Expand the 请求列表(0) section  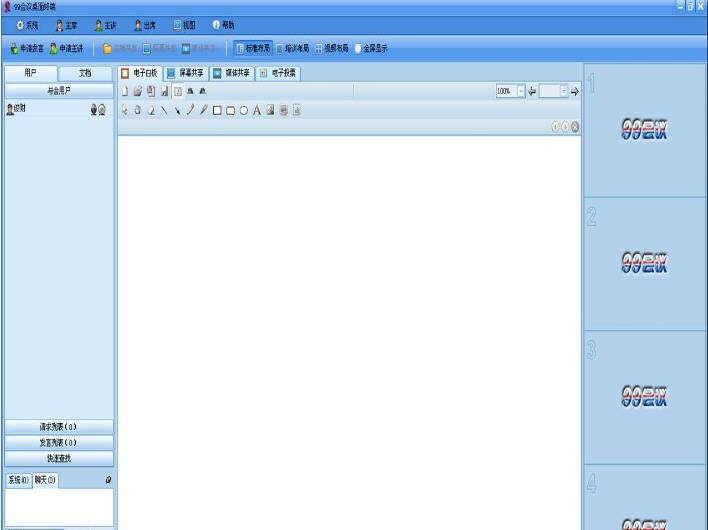pos(59,427)
